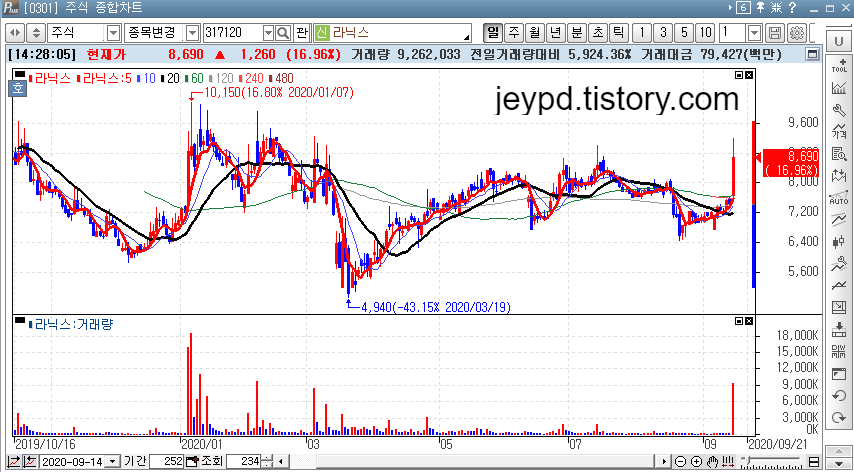Open help question mark in title bar
The image size is (854, 472).
tap(794, 8)
